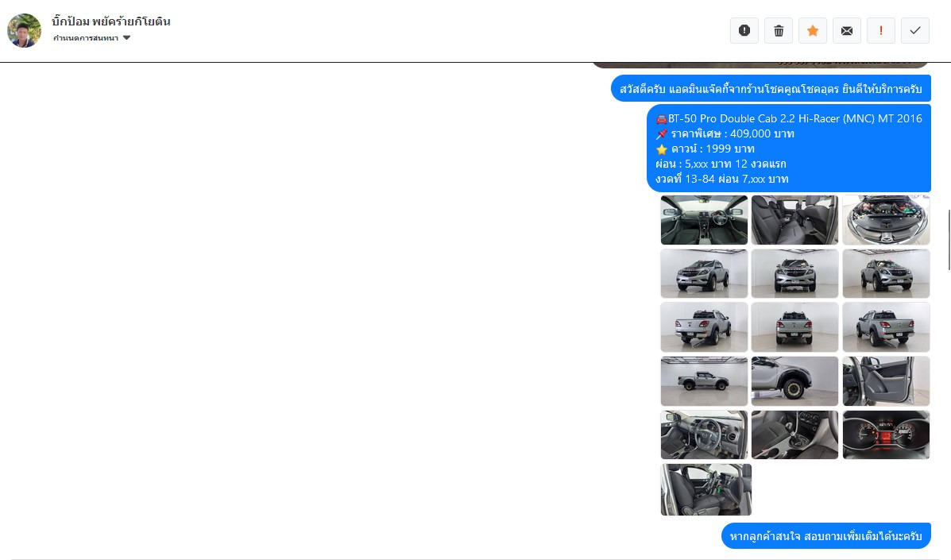Click the message หากลูกค้าสนใจ สอบถามเพิ่มเติมได้นะครับ
The height and width of the screenshot is (560, 951).
[x=826, y=536]
